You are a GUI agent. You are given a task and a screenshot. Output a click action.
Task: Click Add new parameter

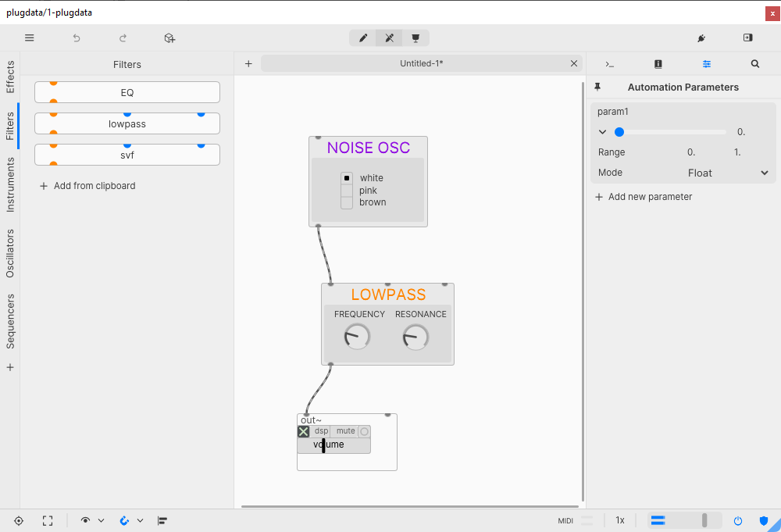pyautogui.click(x=644, y=197)
